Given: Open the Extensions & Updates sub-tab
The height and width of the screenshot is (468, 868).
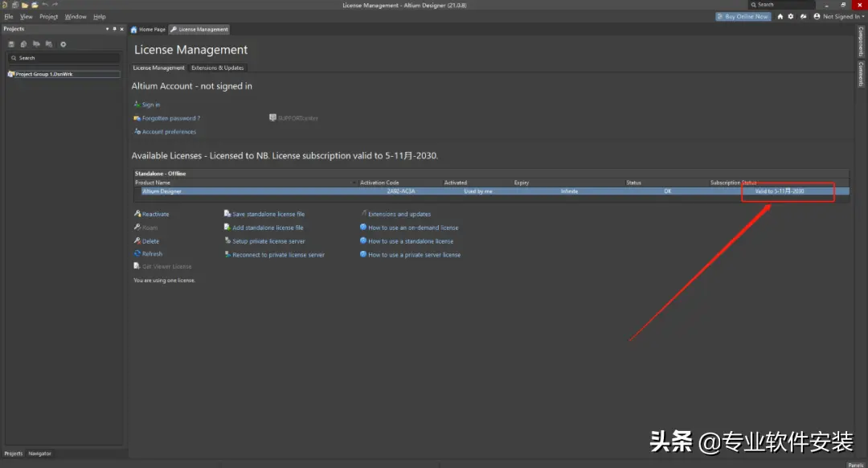Looking at the screenshot, I should pos(218,68).
